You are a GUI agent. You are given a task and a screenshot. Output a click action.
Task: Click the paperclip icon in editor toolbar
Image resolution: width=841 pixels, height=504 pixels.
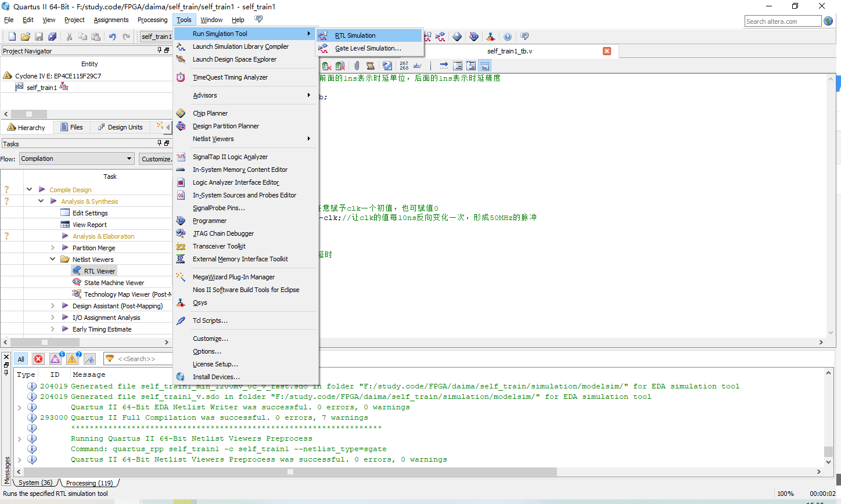tap(357, 66)
